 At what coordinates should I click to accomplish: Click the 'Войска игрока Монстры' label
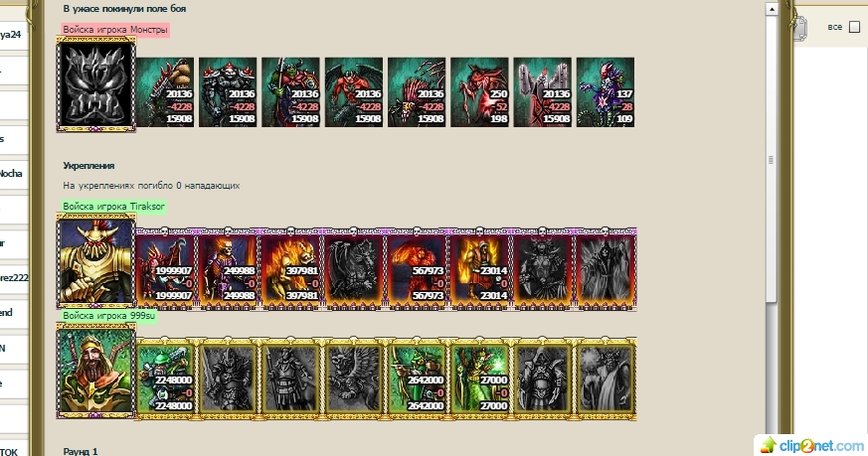[115, 30]
